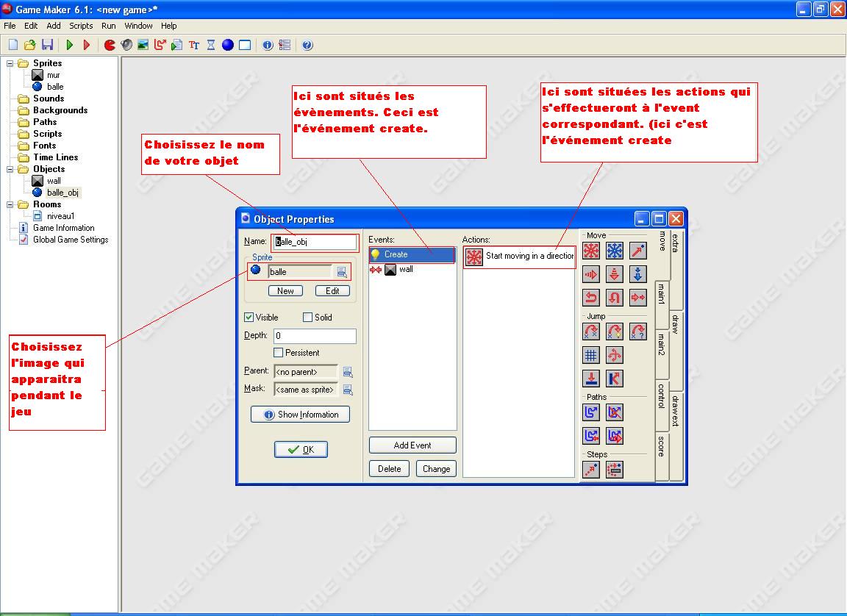Save the game with the floppy disk icon
This screenshot has width=847, height=616.
[x=48, y=46]
